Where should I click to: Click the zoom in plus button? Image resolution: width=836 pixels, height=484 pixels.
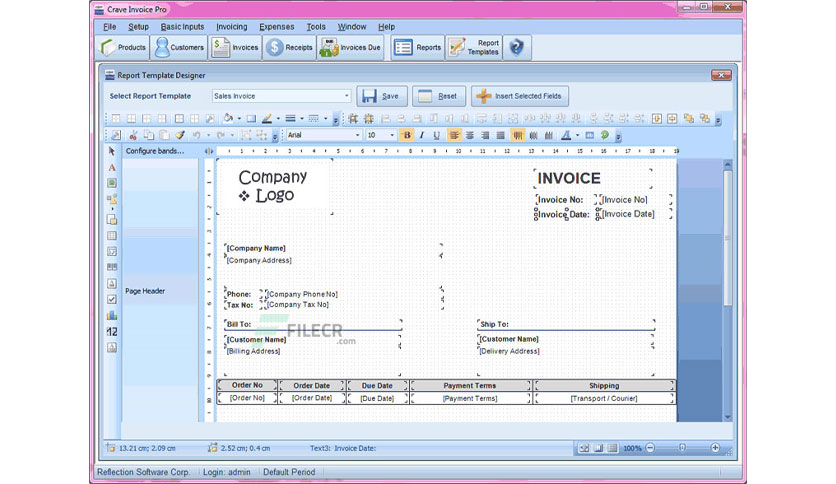(715, 448)
